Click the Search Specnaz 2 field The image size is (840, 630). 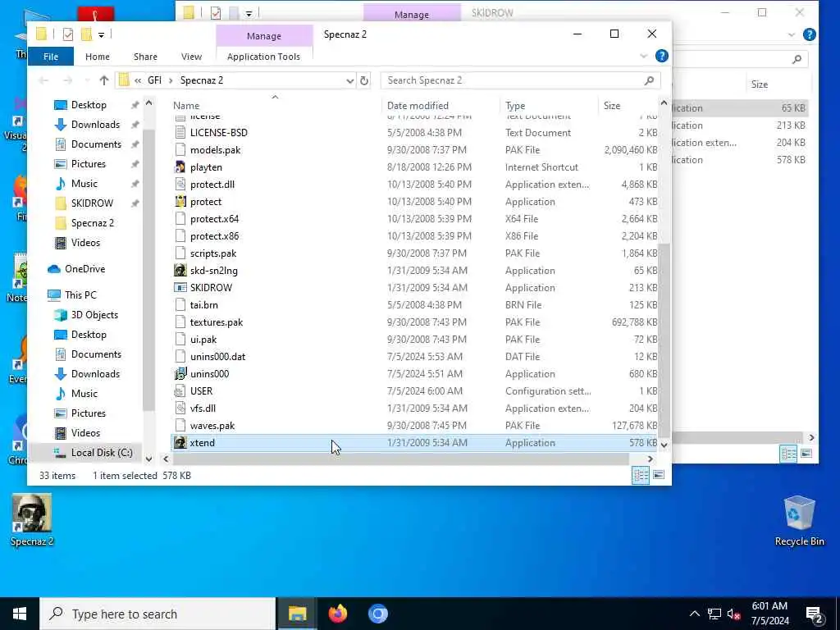(520, 80)
